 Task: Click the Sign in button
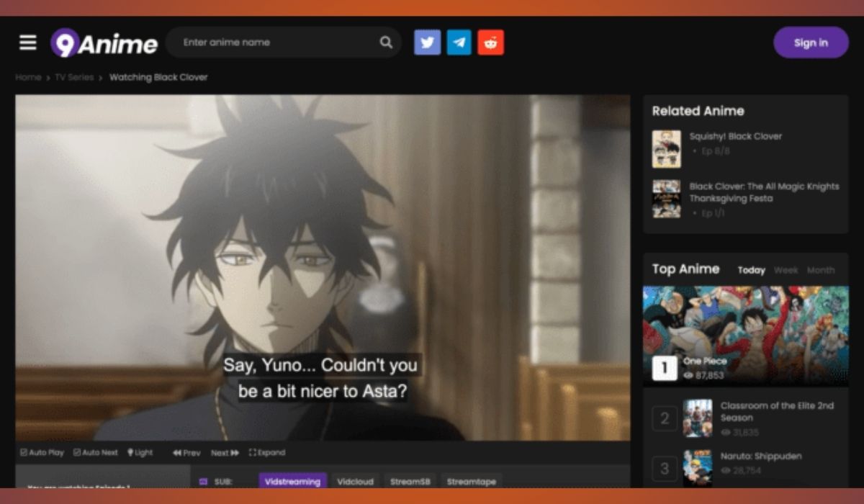(811, 42)
